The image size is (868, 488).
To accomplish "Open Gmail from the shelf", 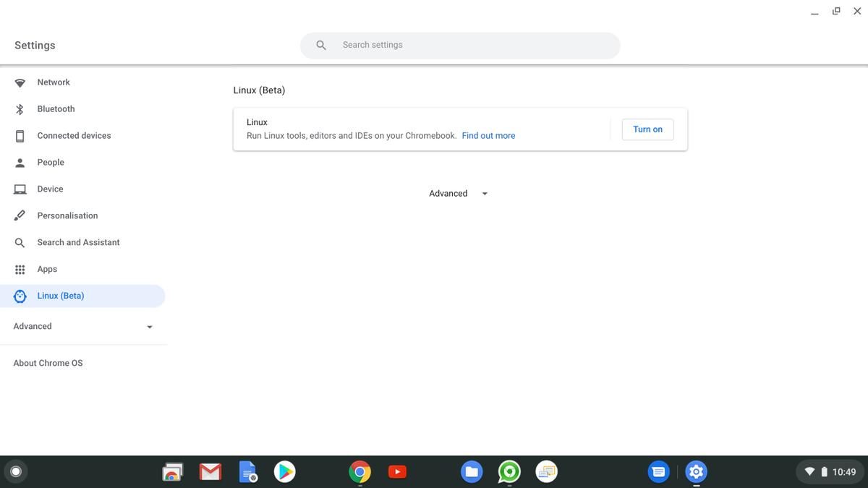I will click(x=210, y=472).
